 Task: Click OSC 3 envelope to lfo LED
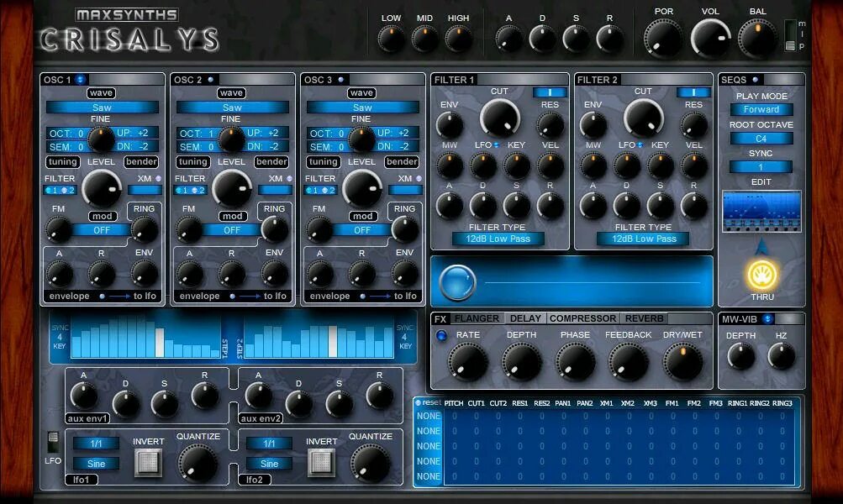pos(363,296)
